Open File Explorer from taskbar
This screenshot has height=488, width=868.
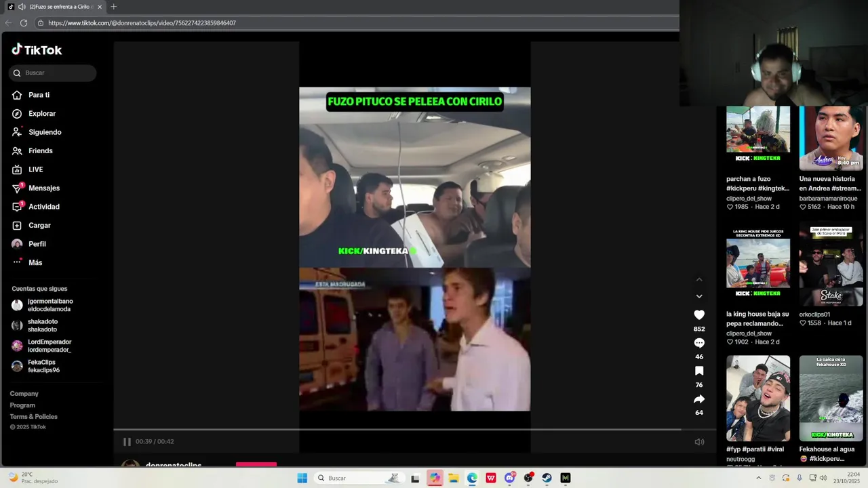[x=453, y=478]
